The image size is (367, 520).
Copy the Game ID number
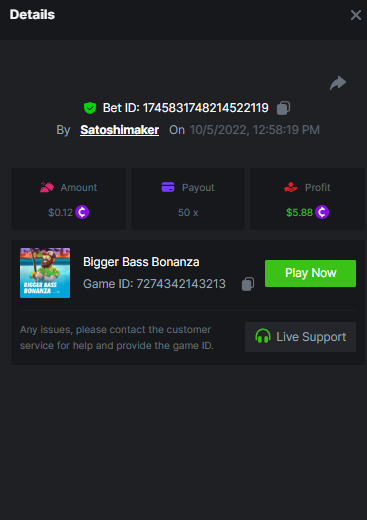click(x=248, y=284)
